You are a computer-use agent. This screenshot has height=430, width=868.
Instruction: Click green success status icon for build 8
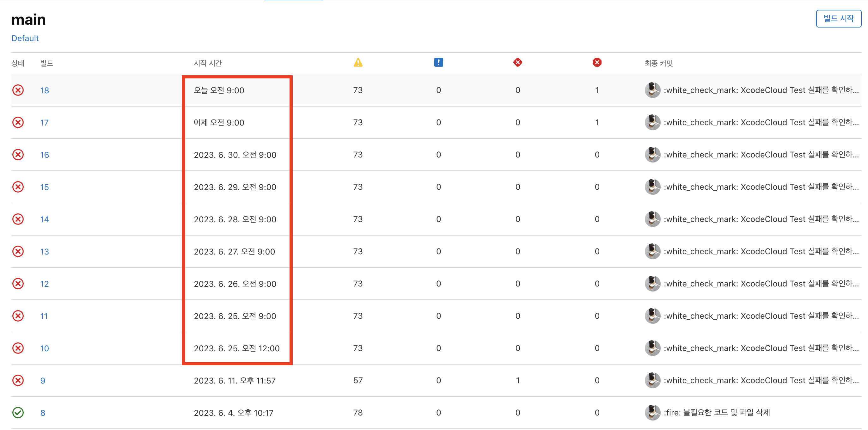[x=18, y=413]
